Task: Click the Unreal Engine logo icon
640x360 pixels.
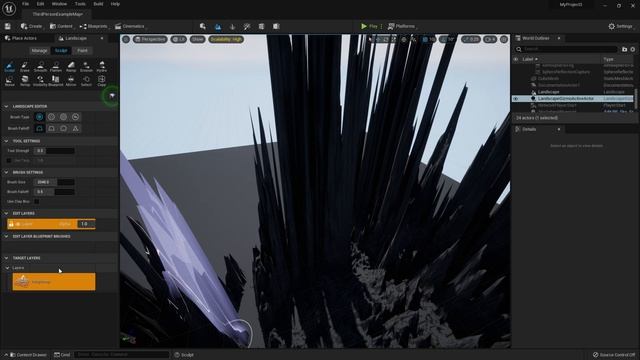Action: click(9, 9)
